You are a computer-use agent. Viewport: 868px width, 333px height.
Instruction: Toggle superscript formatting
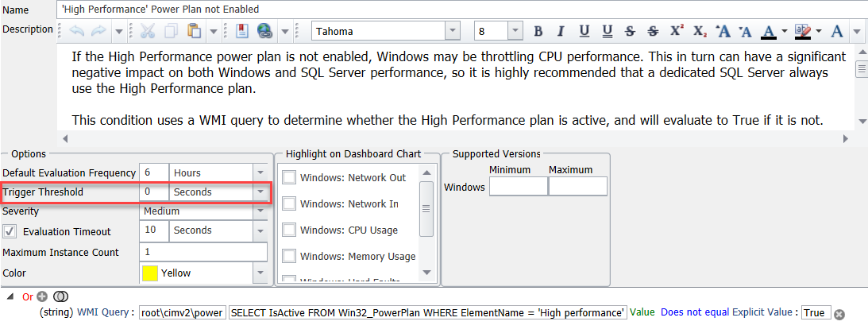pyautogui.click(x=677, y=32)
